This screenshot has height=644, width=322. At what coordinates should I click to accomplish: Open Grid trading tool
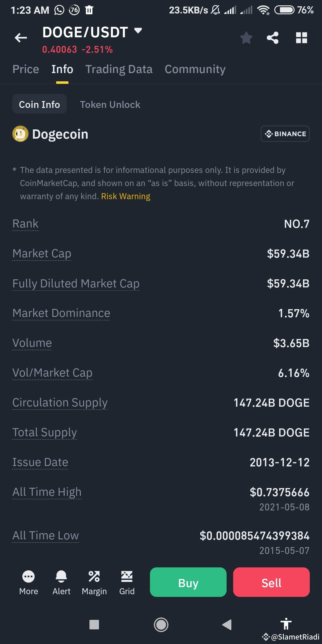(127, 582)
